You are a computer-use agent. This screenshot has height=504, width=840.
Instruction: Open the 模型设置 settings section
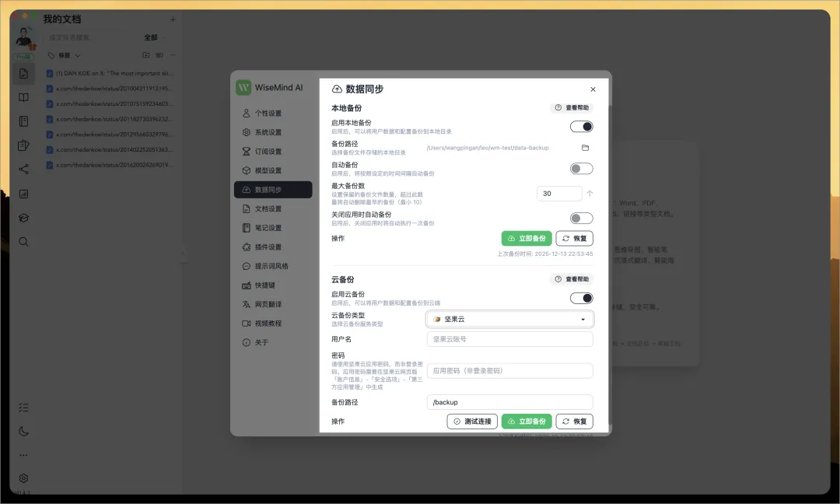click(x=268, y=170)
